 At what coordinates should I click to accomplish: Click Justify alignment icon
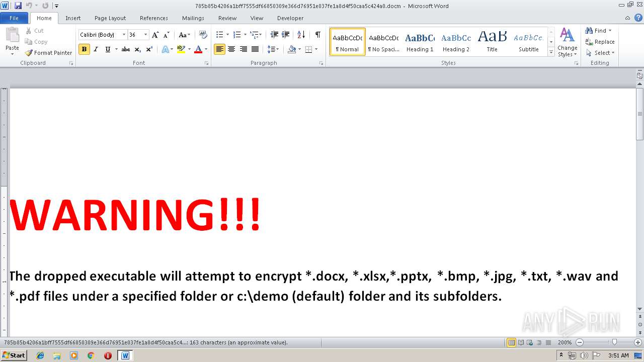(255, 49)
